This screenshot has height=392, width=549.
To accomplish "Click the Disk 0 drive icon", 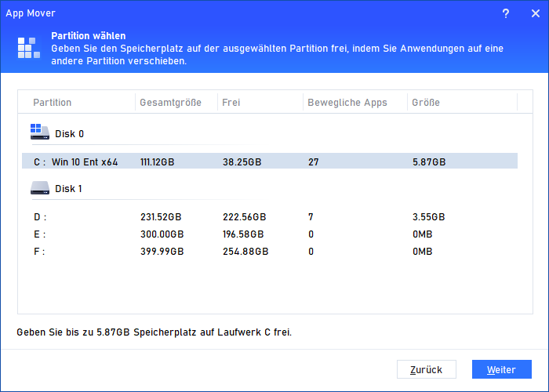I will click(x=39, y=132).
